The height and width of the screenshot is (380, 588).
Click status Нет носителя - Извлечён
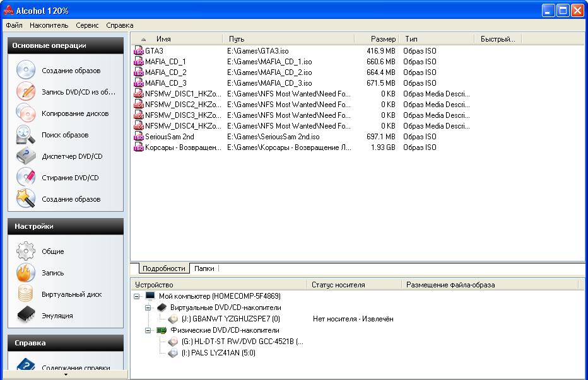click(x=353, y=319)
